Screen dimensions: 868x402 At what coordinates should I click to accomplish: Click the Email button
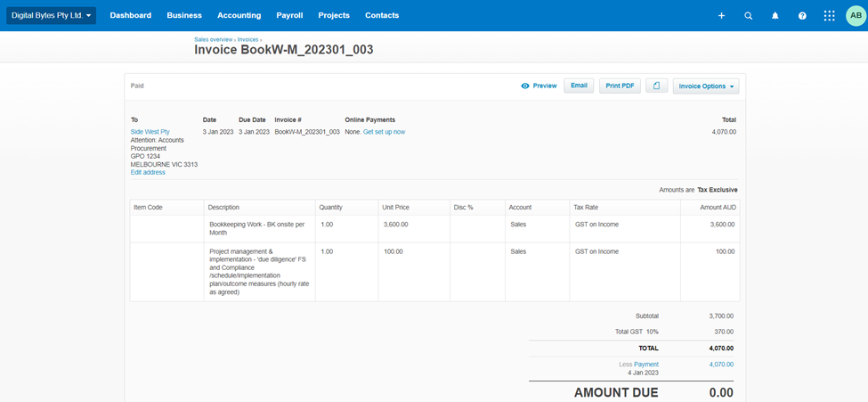(x=579, y=86)
